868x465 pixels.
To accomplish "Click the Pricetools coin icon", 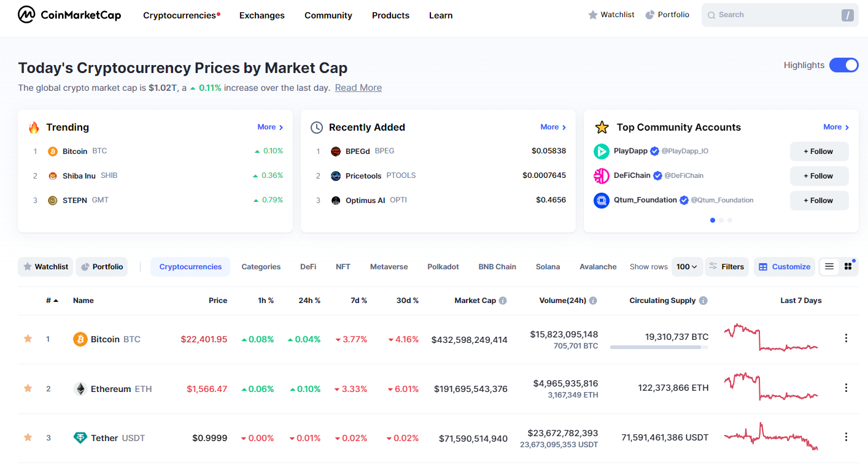I will pyautogui.click(x=336, y=176).
